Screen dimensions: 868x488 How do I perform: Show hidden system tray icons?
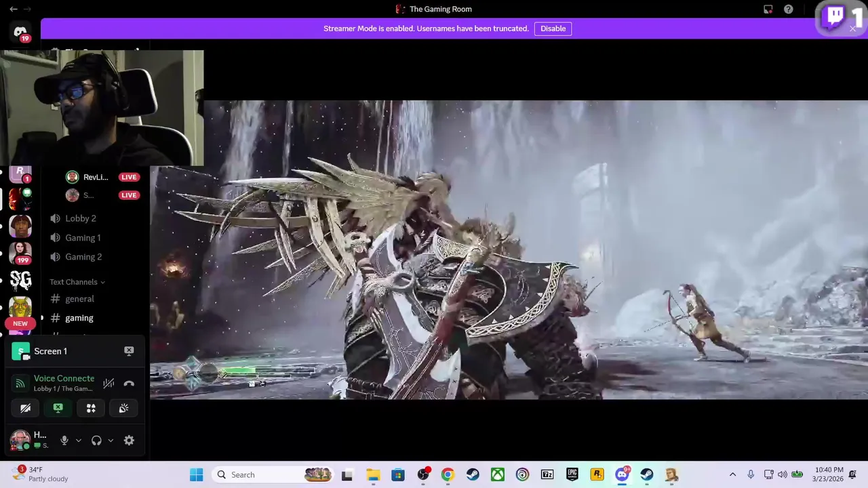tap(732, 474)
